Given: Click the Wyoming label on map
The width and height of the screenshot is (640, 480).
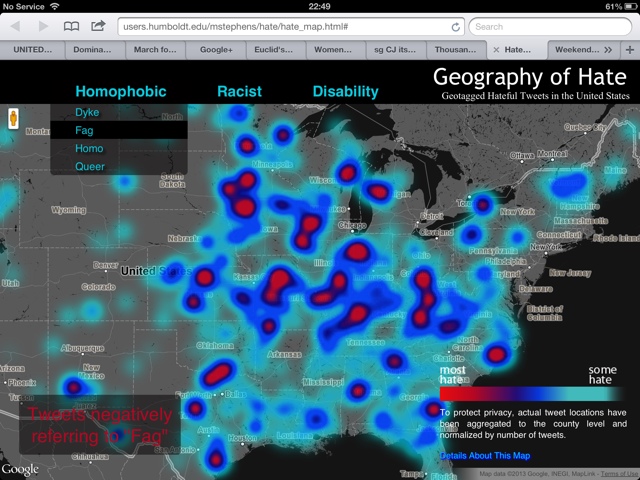Looking at the screenshot, I should click(69, 210).
